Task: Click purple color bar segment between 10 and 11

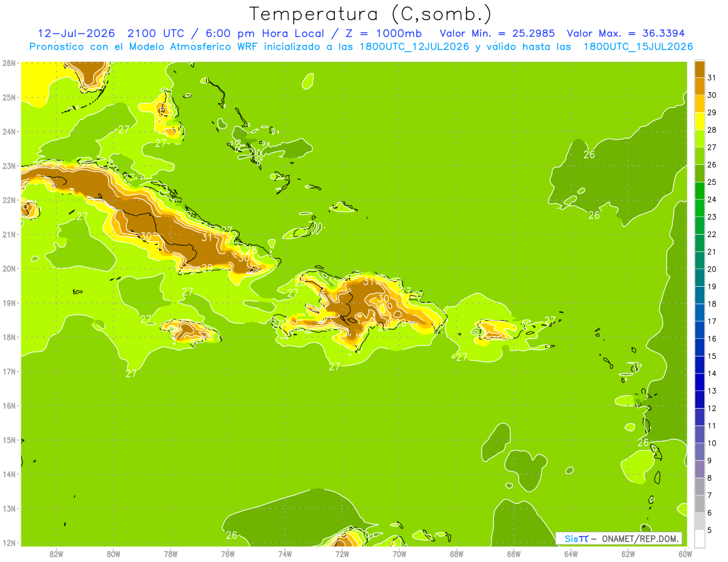Action: click(699, 435)
